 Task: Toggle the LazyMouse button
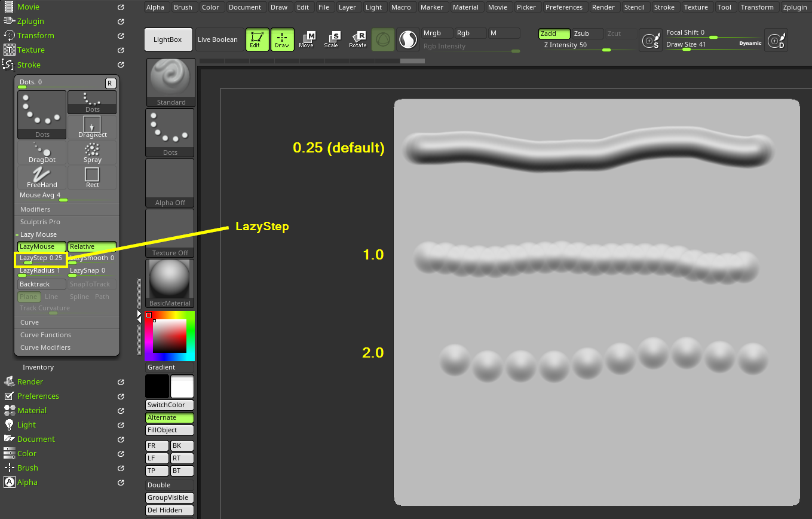[x=42, y=246]
